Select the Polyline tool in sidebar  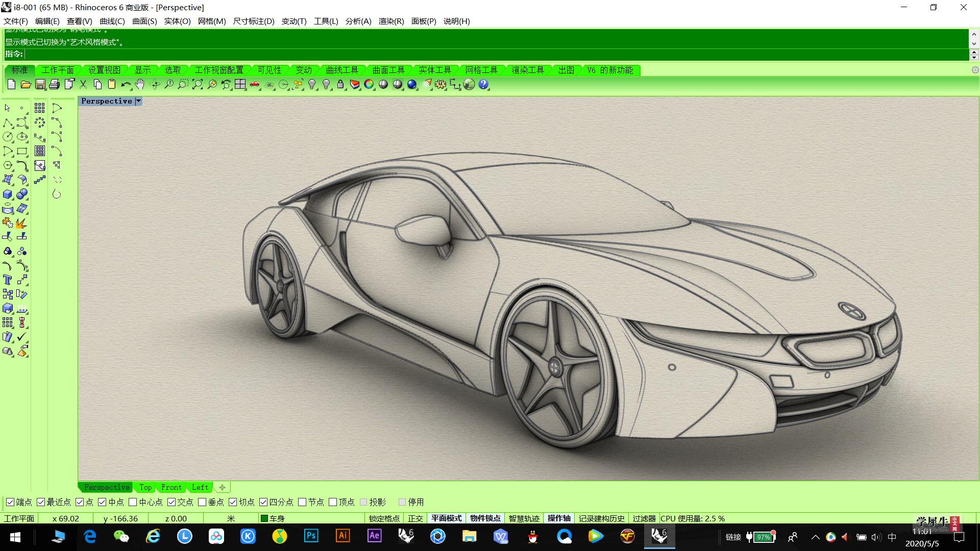click(8, 122)
